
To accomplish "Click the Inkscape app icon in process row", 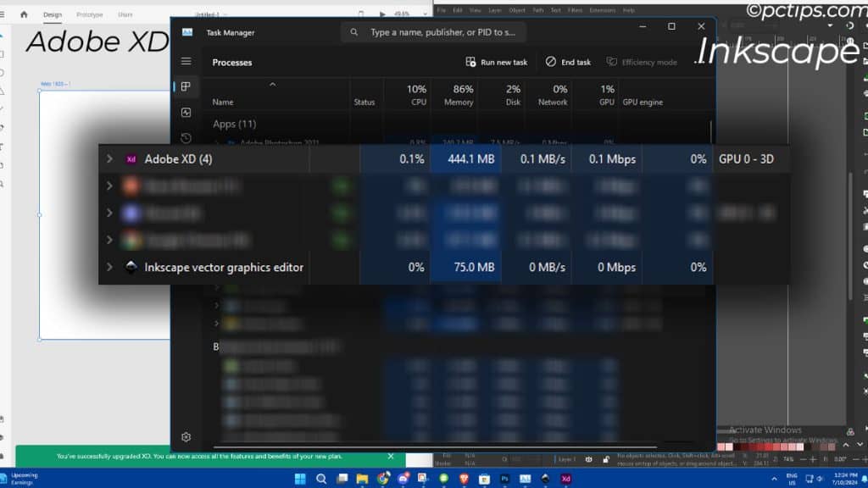I will pyautogui.click(x=131, y=267).
